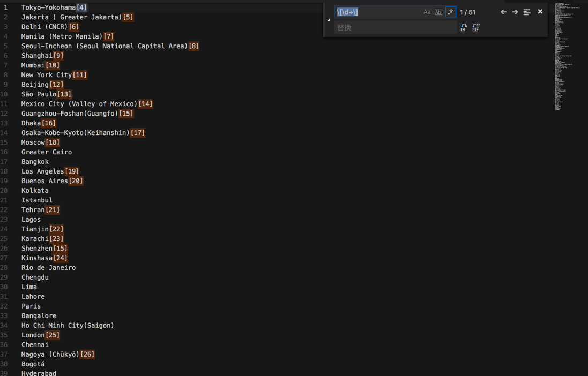Click New York City text
This screenshot has width=588, height=376.
click(x=47, y=75)
